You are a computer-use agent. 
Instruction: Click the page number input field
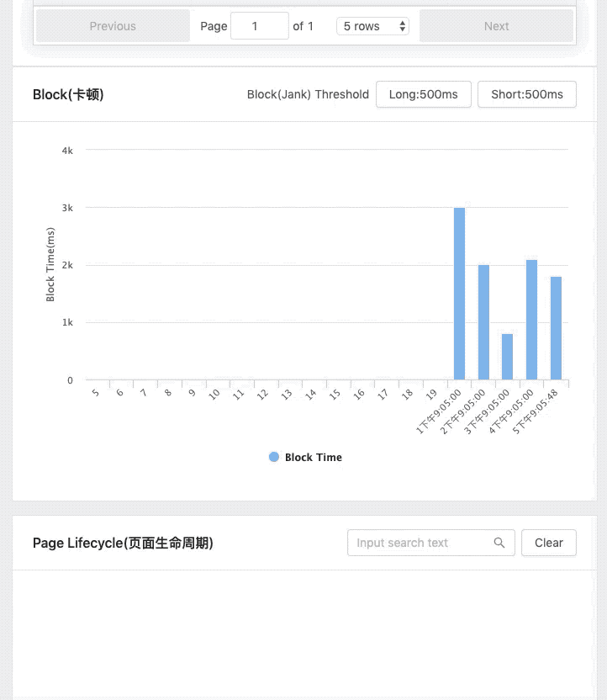(259, 26)
